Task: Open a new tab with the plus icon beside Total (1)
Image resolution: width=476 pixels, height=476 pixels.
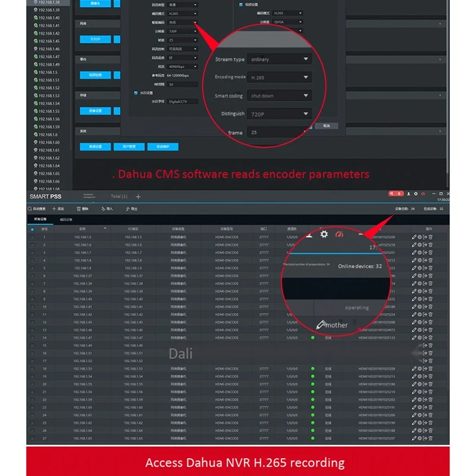Action: (x=138, y=197)
